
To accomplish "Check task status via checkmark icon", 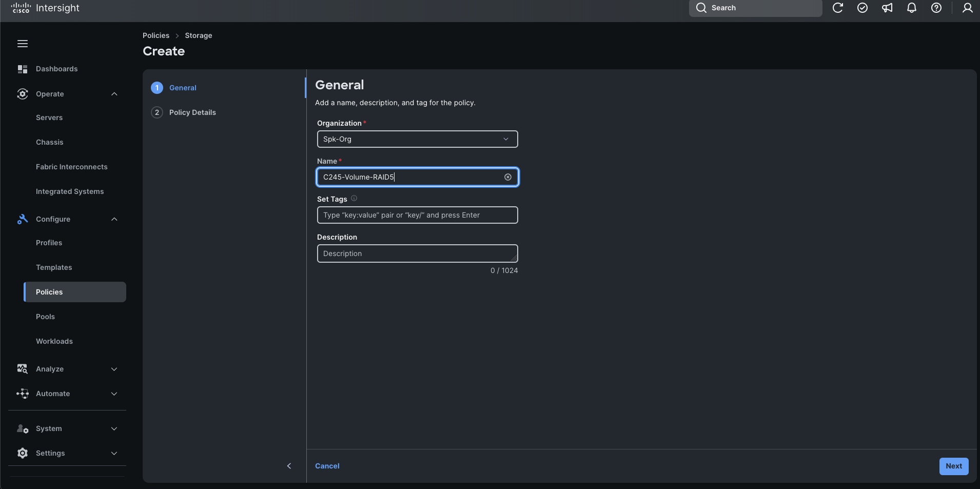I will [863, 8].
